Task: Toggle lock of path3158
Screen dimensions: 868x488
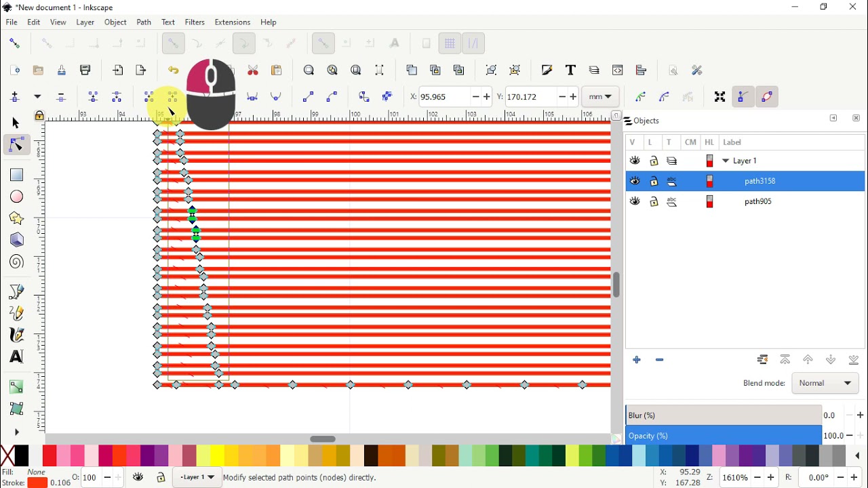Action: [654, 182]
